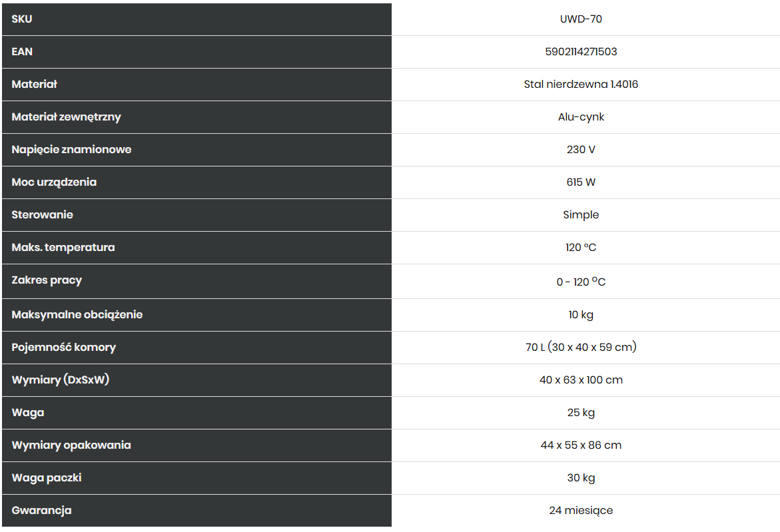
Task: Select the 230 V value
Action: [x=581, y=150]
